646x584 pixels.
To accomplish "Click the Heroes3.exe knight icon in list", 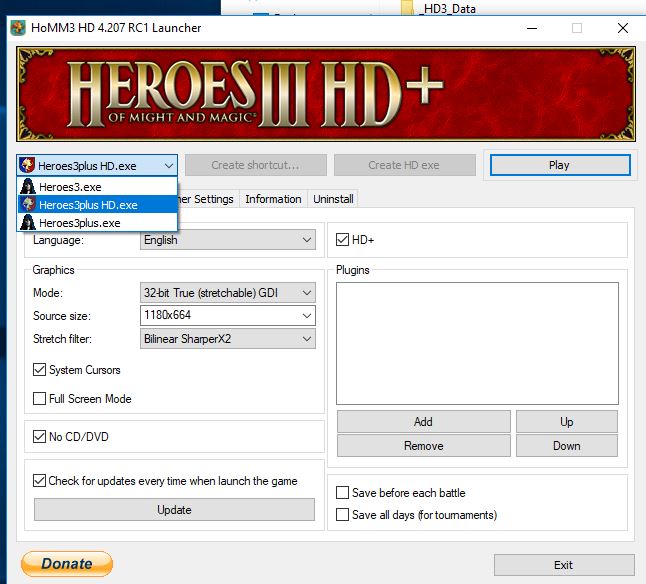I will click(x=28, y=187).
